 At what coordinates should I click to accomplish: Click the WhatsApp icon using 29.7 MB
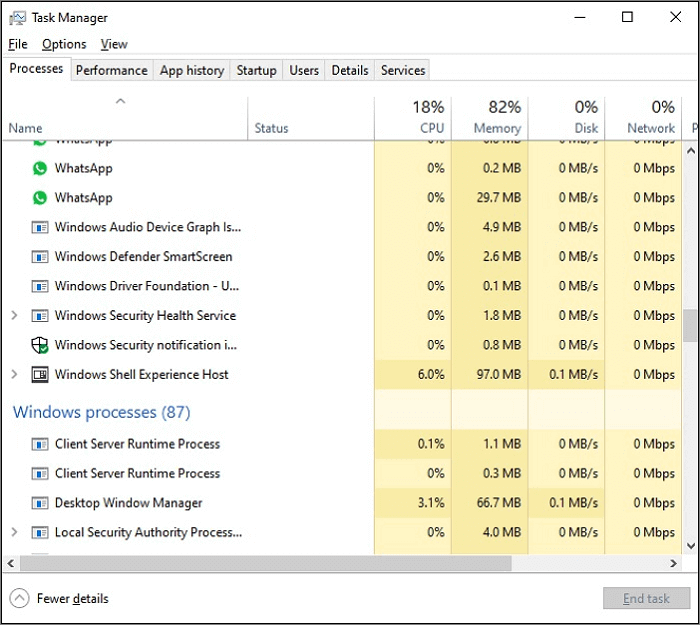click(40, 198)
